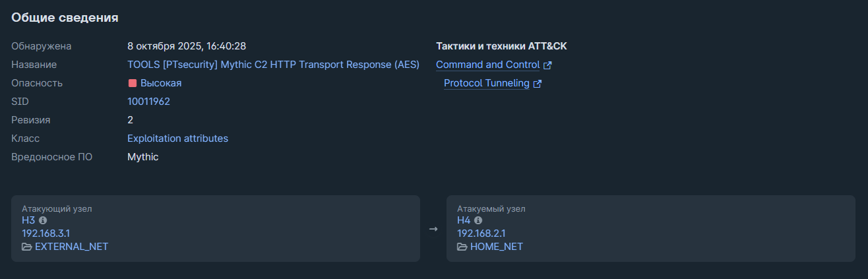
Task: Click arrow between attacker and target nodes
Action: (433, 229)
